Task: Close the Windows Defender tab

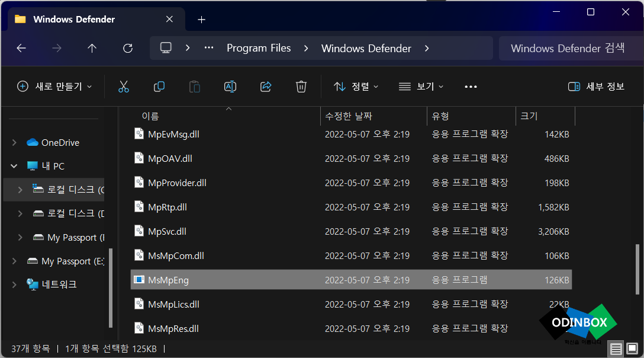Action: [169, 20]
